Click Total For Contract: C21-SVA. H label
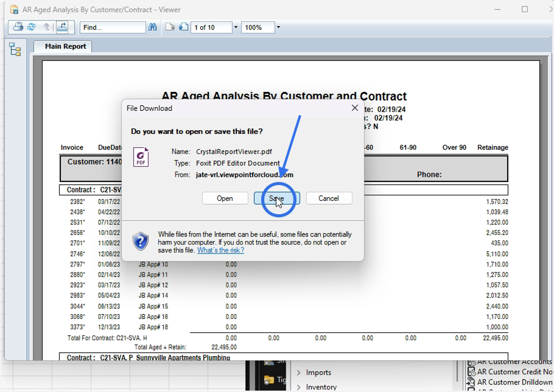 [107, 338]
